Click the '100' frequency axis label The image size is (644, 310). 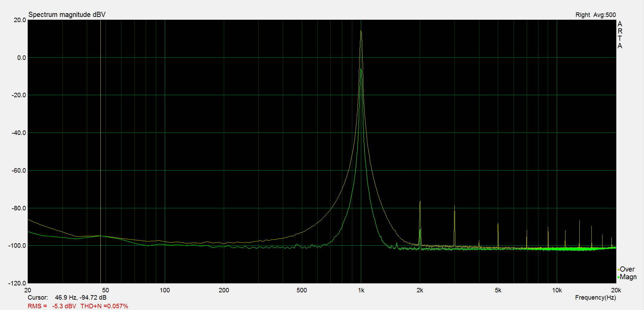[165, 290]
